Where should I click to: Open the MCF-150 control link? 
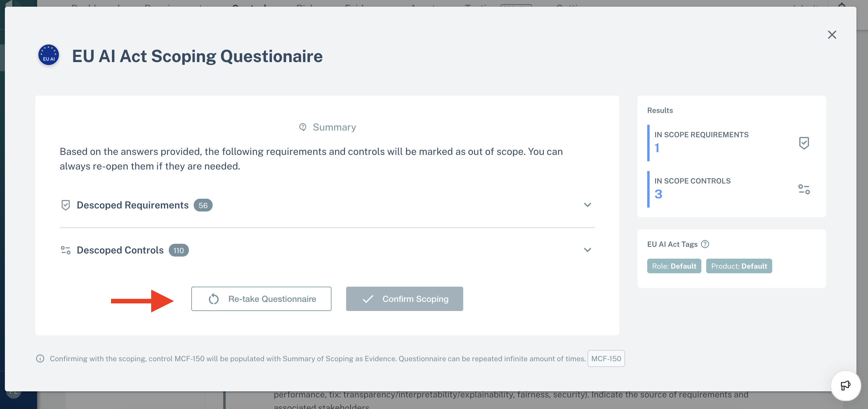click(x=606, y=358)
